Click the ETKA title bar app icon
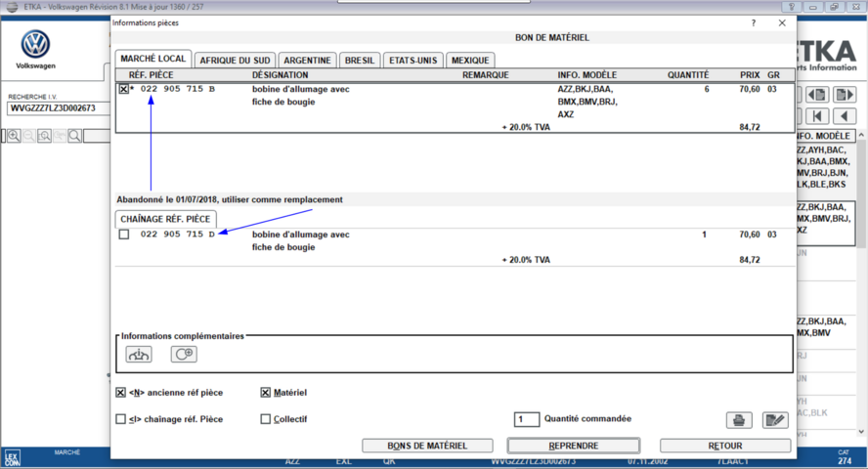This screenshot has width=868, height=469. pos(12,7)
